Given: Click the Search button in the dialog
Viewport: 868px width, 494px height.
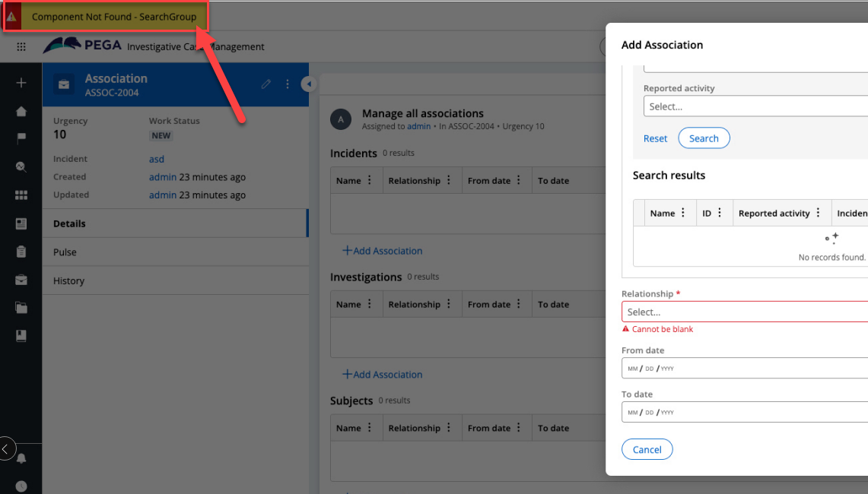Looking at the screenshot, I should [704, 138].
